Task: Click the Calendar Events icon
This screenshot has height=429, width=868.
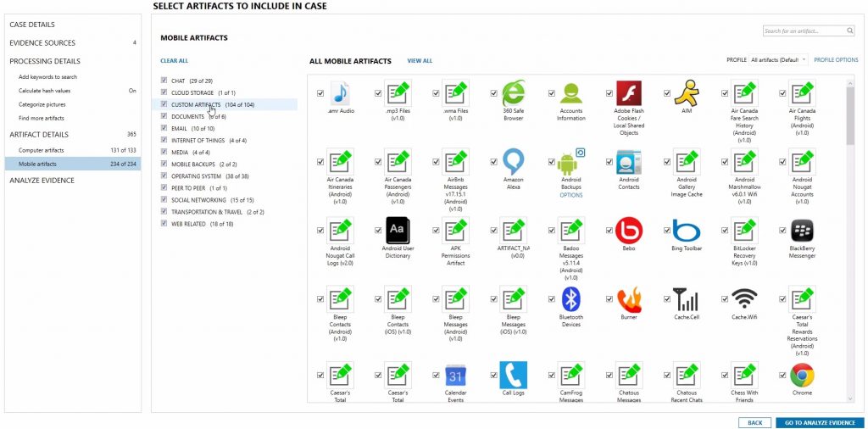Action: [x=455, y=376]
